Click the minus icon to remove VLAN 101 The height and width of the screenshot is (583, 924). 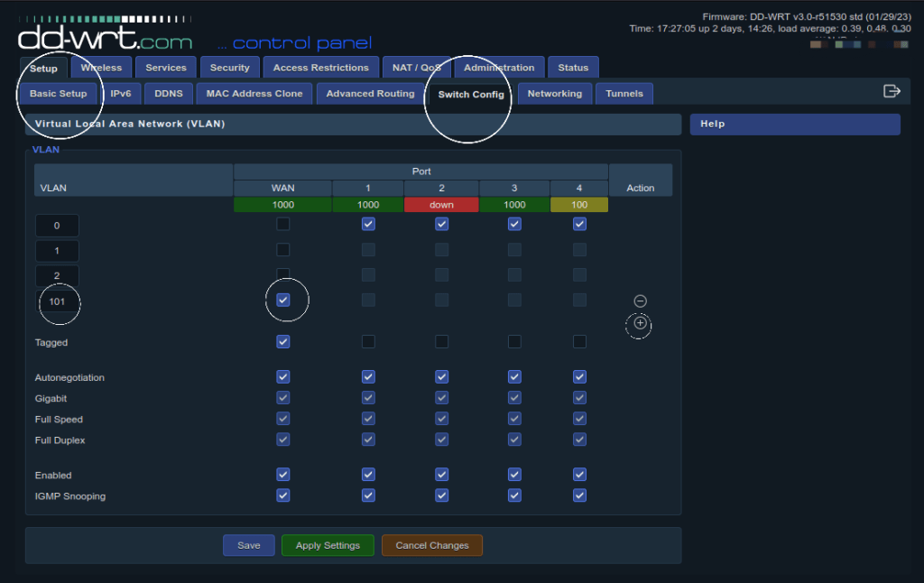641,301
